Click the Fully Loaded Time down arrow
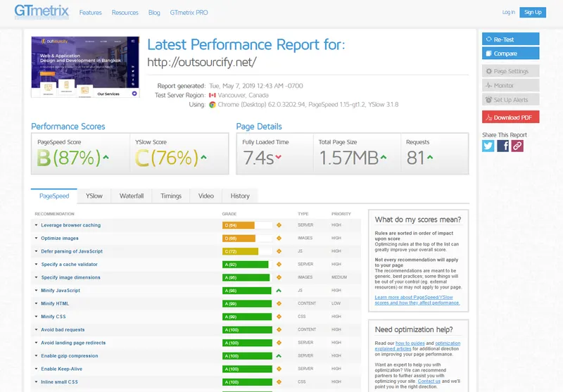 point(278,157)
